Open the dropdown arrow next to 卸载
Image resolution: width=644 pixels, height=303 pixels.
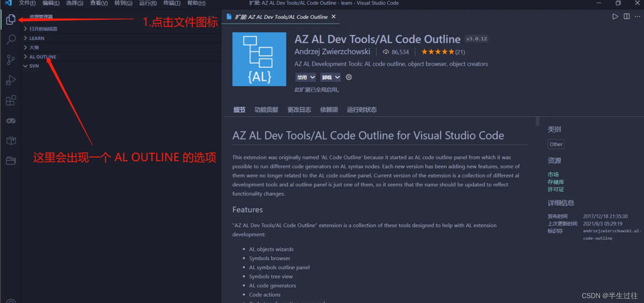point(337,77)
